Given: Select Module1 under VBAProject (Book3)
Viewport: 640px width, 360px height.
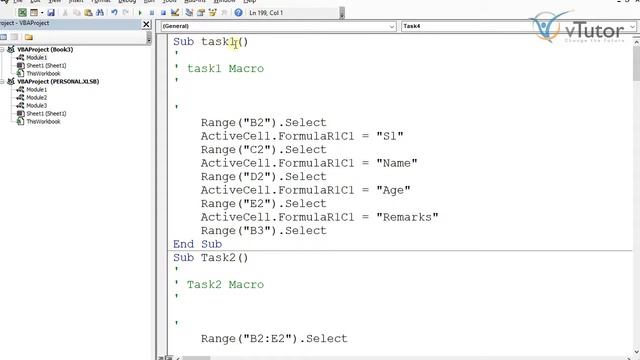Looking at the screenshot, I should click(x=36, y=58).
